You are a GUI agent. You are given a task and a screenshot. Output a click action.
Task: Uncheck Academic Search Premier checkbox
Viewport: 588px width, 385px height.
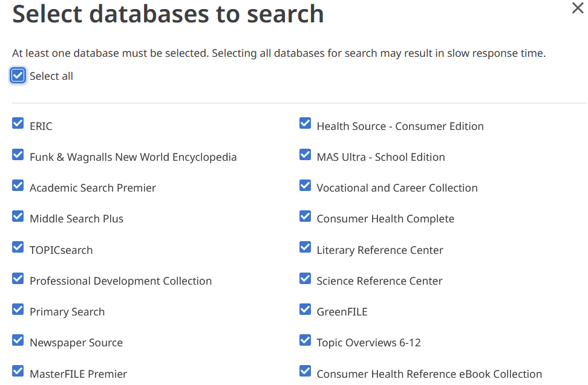(x=18, y=185)
